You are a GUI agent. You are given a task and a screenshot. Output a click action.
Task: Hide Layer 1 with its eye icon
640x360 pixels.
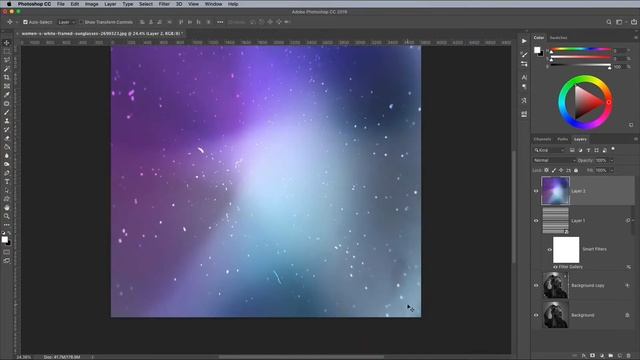tap(536, 221)
